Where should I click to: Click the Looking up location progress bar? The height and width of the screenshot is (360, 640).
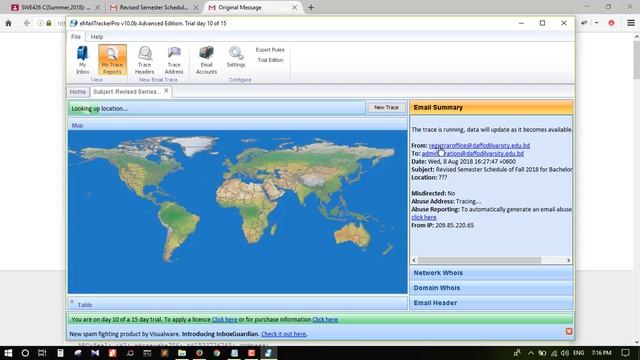[x=217, y=108]
